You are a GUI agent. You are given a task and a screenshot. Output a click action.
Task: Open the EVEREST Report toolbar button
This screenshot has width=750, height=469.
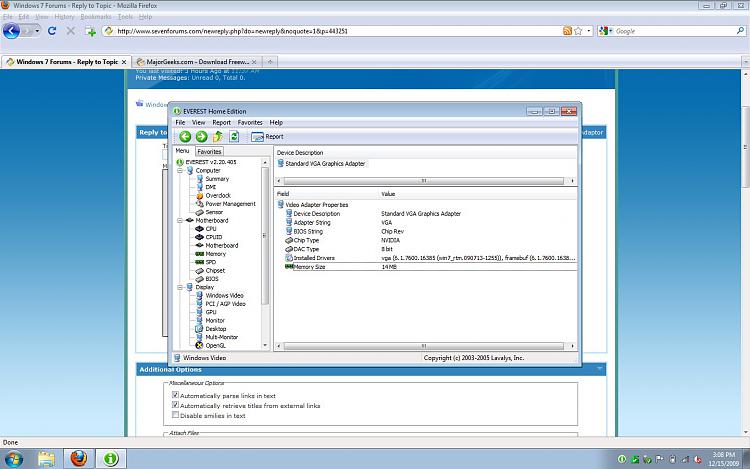[x=267, y=137]
